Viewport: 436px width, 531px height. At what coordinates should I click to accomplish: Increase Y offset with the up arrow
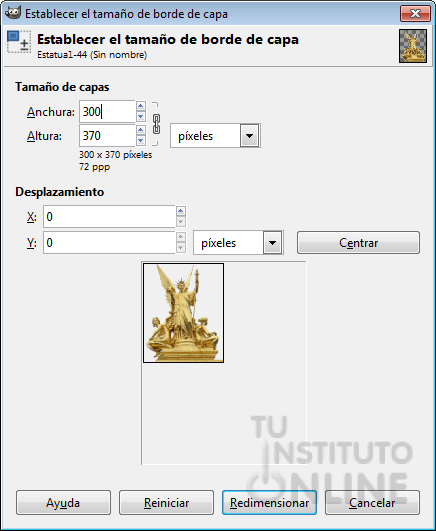point(181,237)
